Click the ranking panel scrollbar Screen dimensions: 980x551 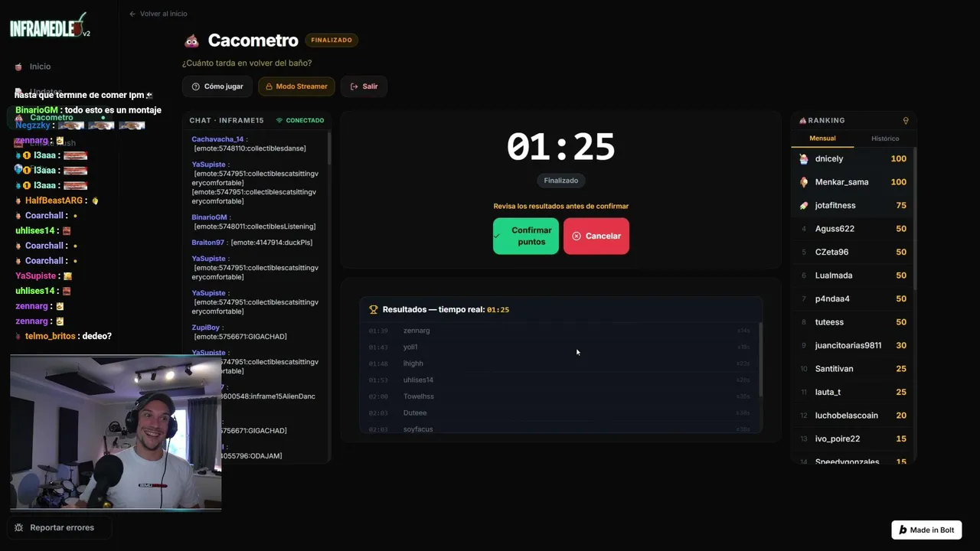(x=914, y=218)
